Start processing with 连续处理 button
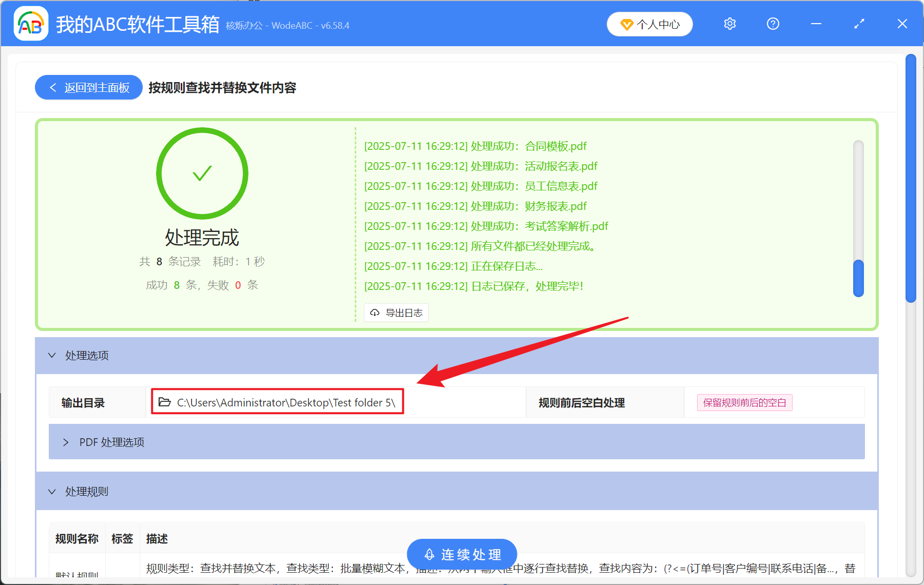924x585 pixels. (x=461, y=554)
